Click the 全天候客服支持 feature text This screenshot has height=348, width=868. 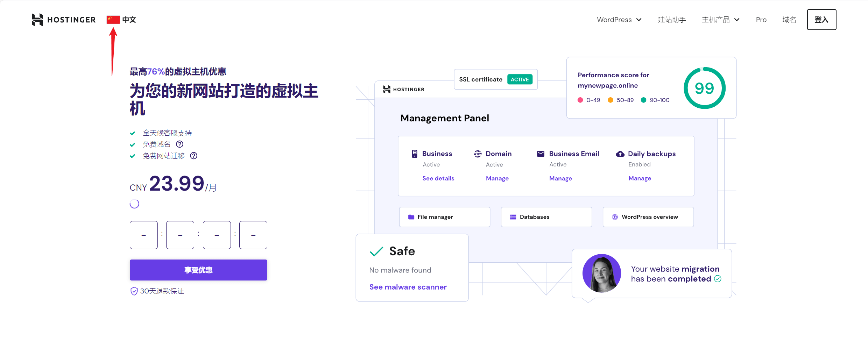click(167, 133)
